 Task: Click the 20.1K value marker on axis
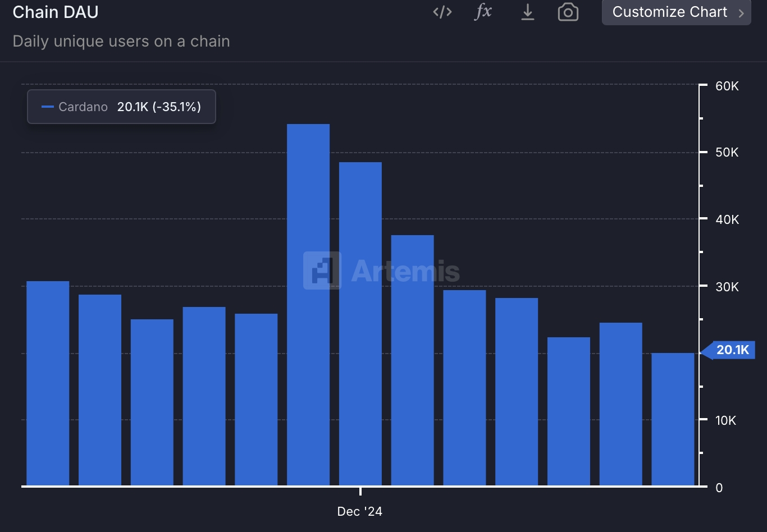[728, 350]
